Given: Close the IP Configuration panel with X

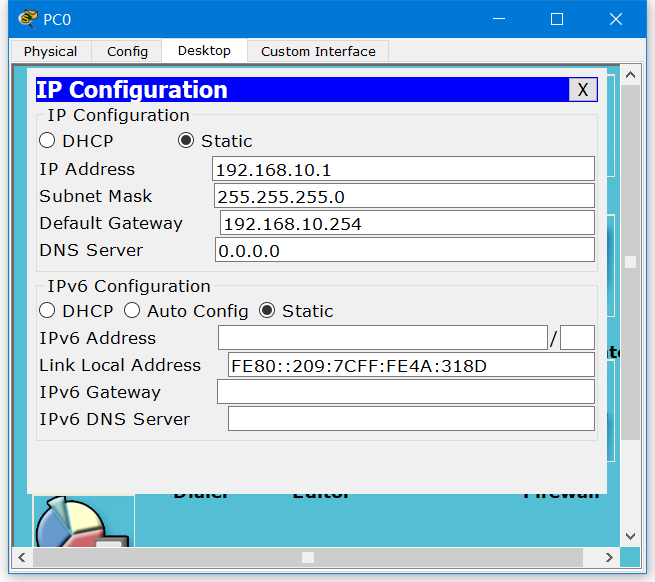Looking at the screenshot, I should [x=583, y=89].
